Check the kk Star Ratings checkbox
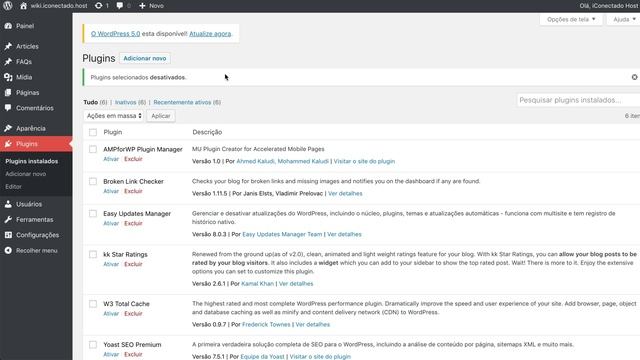The height and width of the screenshot is (360, 640). (x=93, y=255)
